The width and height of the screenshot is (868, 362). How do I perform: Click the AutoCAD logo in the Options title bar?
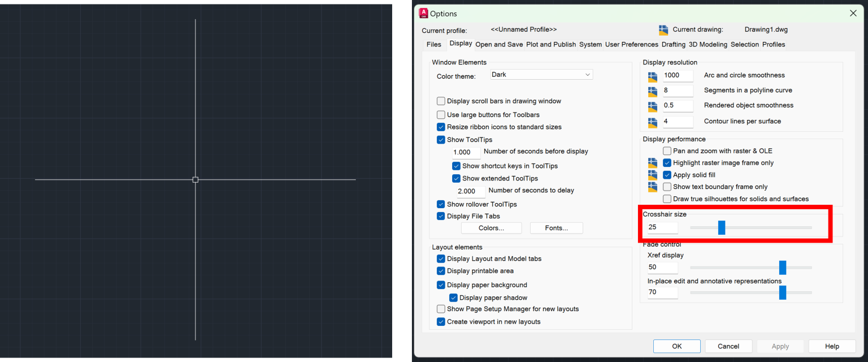pos(423,13)
